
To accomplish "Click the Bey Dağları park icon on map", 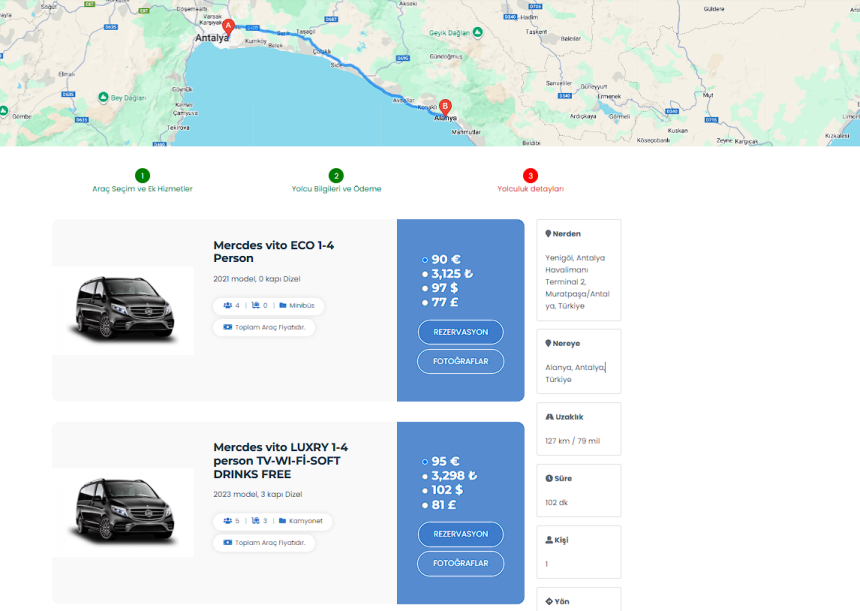I will tap(103, 97).
